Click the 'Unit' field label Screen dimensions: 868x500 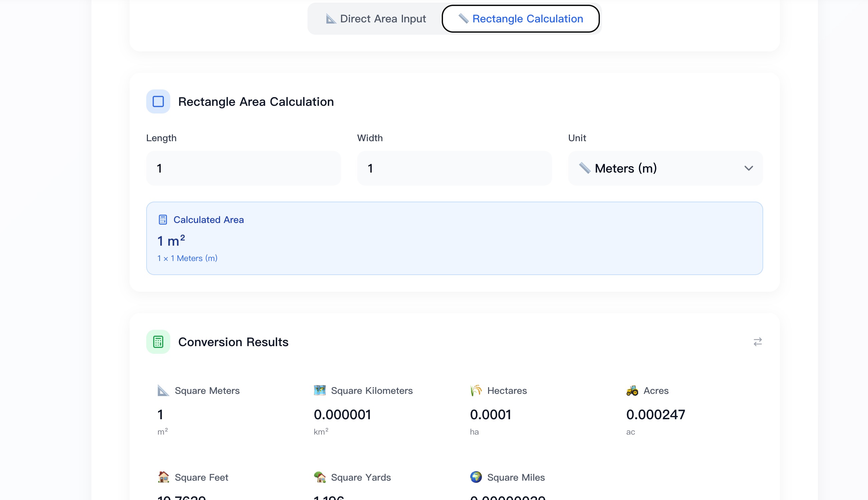[577, 138]
